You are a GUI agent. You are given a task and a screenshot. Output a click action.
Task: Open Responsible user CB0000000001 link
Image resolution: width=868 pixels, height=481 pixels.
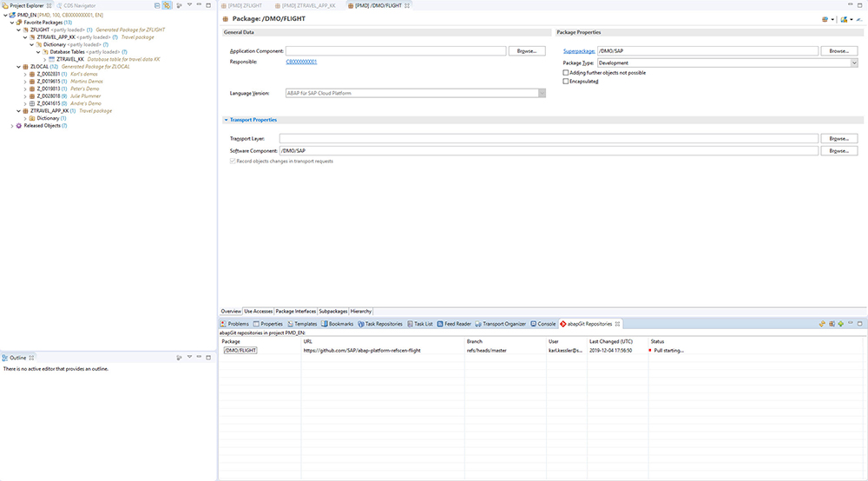tap(301, 62)
